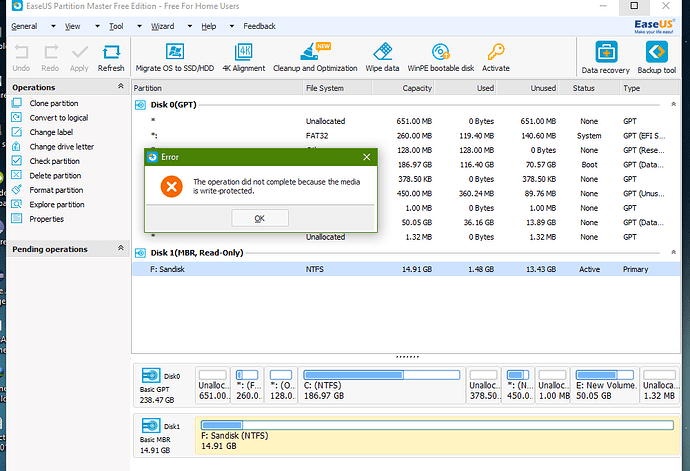
Task: Select F: Sandisk (NTFS) block in disk map
Action: coord(437,436)
